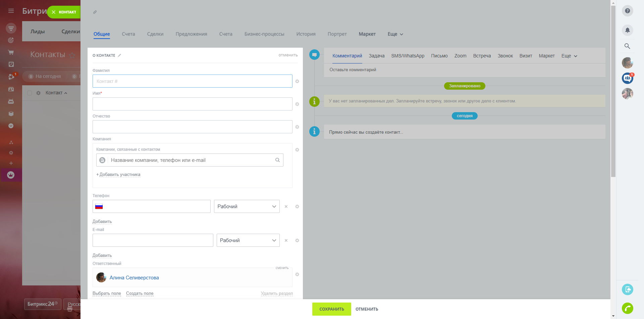Open the Маркет tab in contact card
Viewport: 644px width, 319px height.
coord(367,34)
